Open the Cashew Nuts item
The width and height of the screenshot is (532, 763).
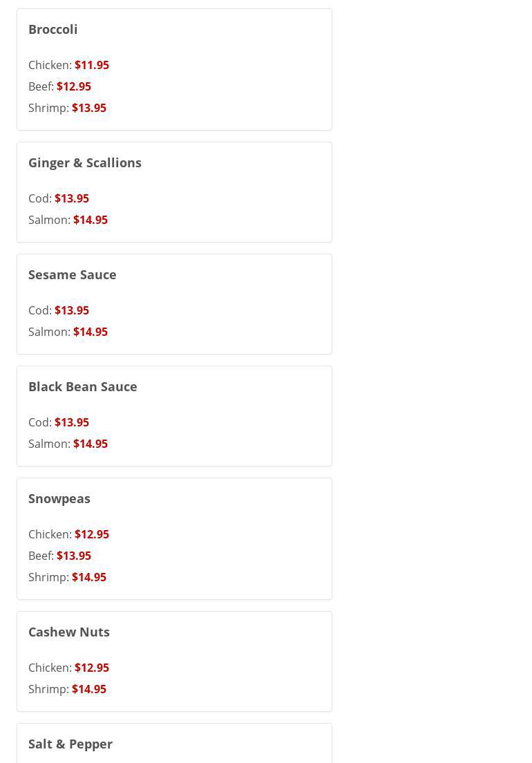click(69, 632)
